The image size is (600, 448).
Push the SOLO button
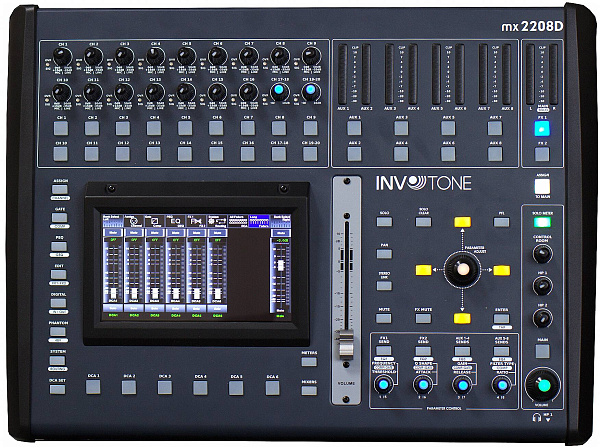click(384, 222)
